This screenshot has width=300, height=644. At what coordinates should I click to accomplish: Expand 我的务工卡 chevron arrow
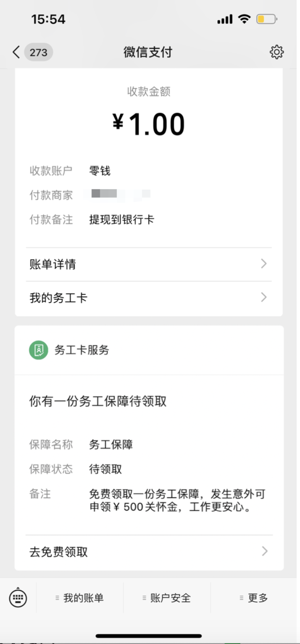click(x=264, y=298)
